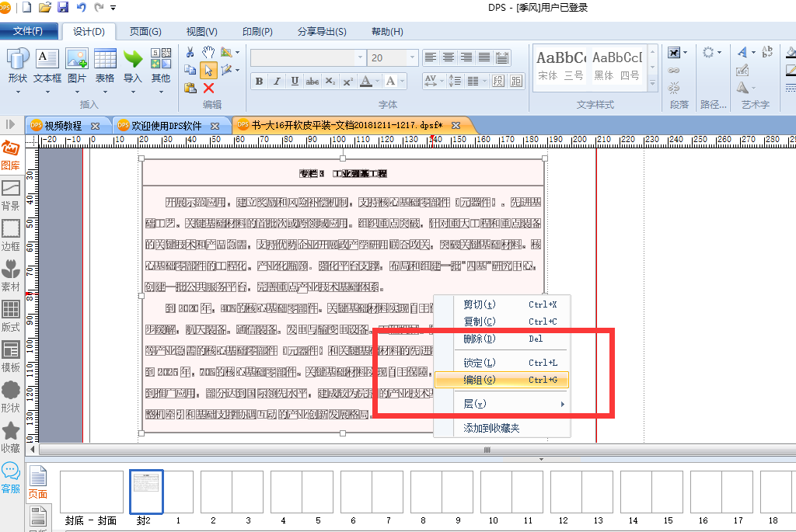Switch to the 页面 ribbon tab
Screen dimensions: 796x532
[145, 31]
